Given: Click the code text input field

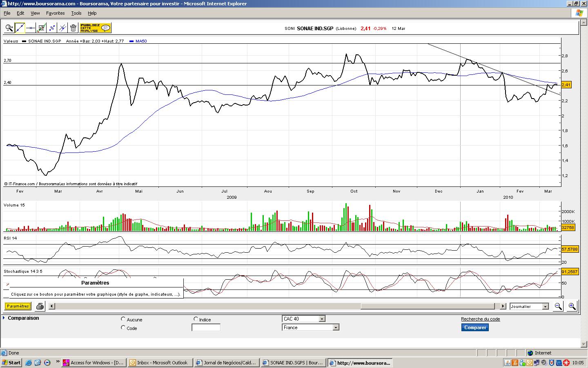Looking at the screenshot, I should (206, 328).
